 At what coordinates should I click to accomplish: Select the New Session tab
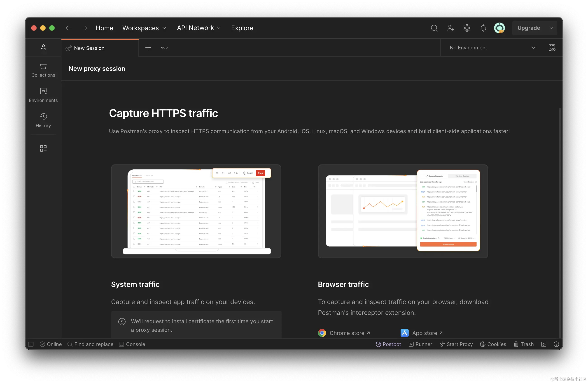(x=89, y=48)
